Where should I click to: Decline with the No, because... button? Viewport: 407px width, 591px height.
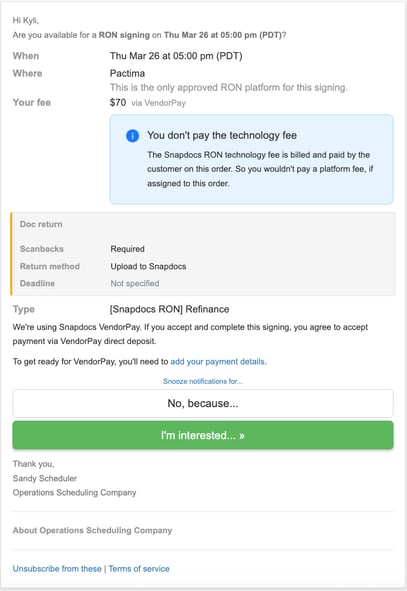pos(203,403)
